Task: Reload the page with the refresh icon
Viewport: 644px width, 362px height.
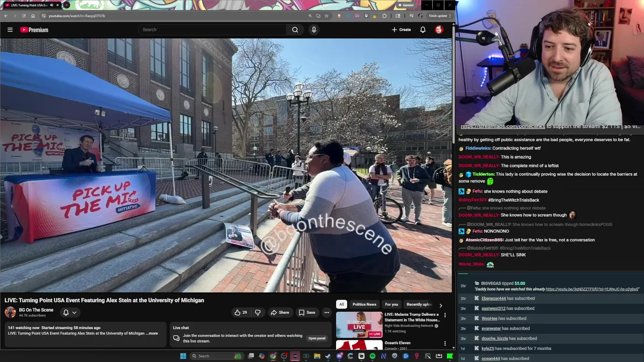Action: pos(24,16)
